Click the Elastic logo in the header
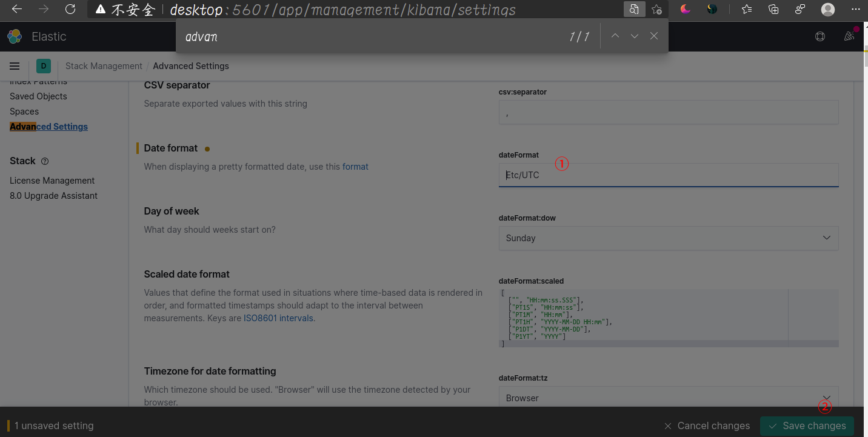The image size is (868, 437). click(x=14, y=36)
